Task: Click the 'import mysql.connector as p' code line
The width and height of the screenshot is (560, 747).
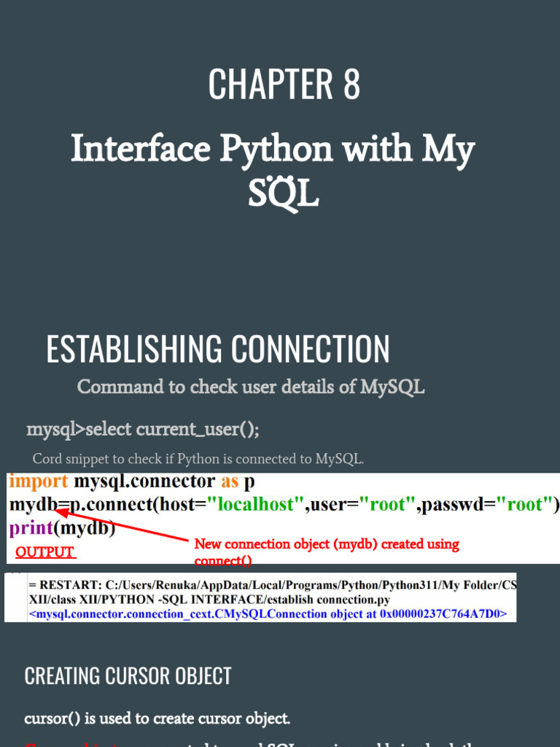Action: point(132,481)
